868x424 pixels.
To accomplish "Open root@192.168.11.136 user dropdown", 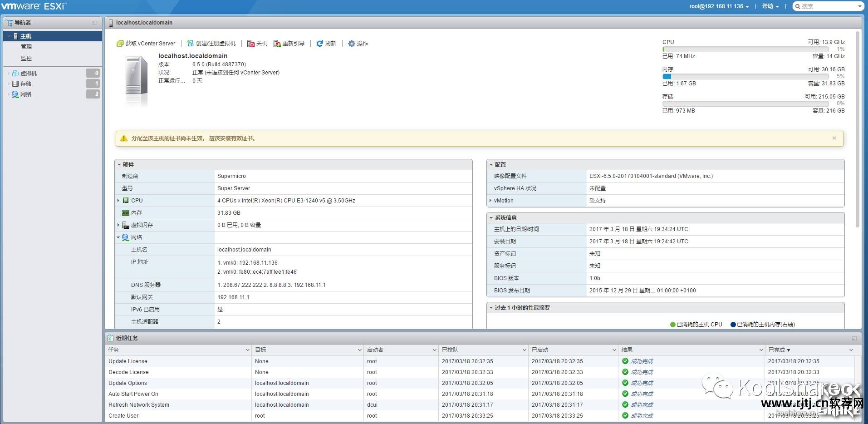I will (719, 6).
